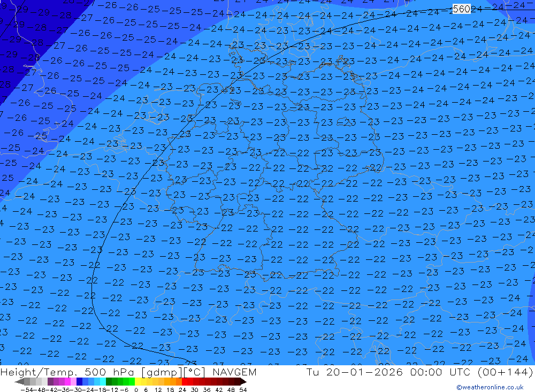This screenshot has width=535, height=392.
Task: Click the yellow legend swatch above 0
Action: pos(137,382)
